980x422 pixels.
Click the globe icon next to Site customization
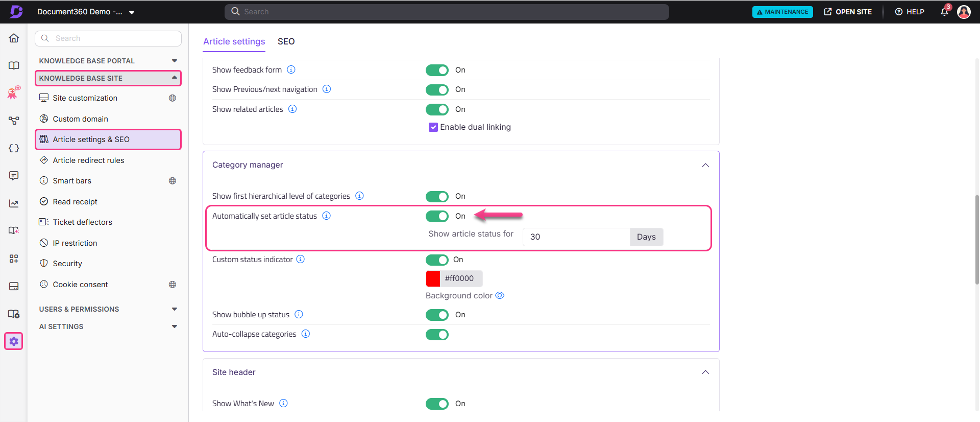tap(173, 98)
